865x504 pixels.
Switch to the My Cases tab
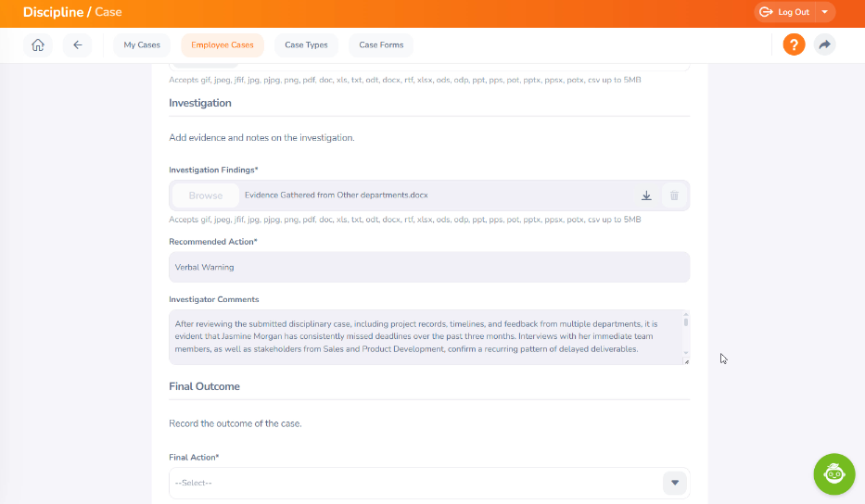coord(142,44)
